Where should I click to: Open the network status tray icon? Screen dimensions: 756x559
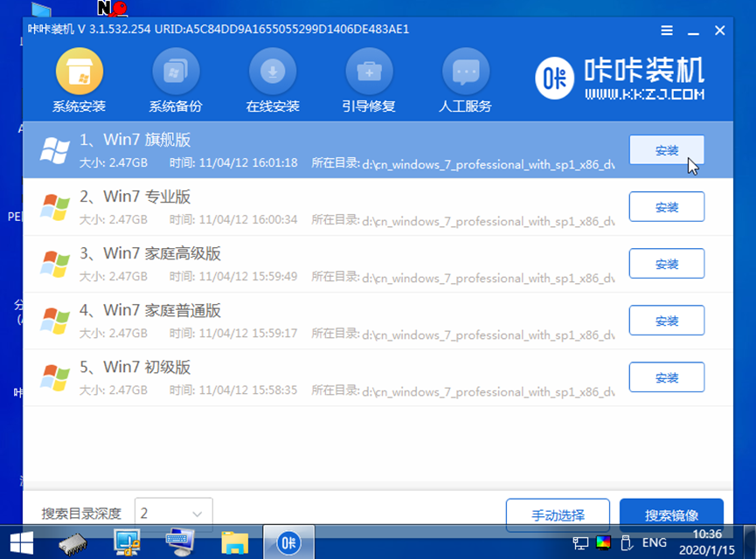tap(580, 544)
